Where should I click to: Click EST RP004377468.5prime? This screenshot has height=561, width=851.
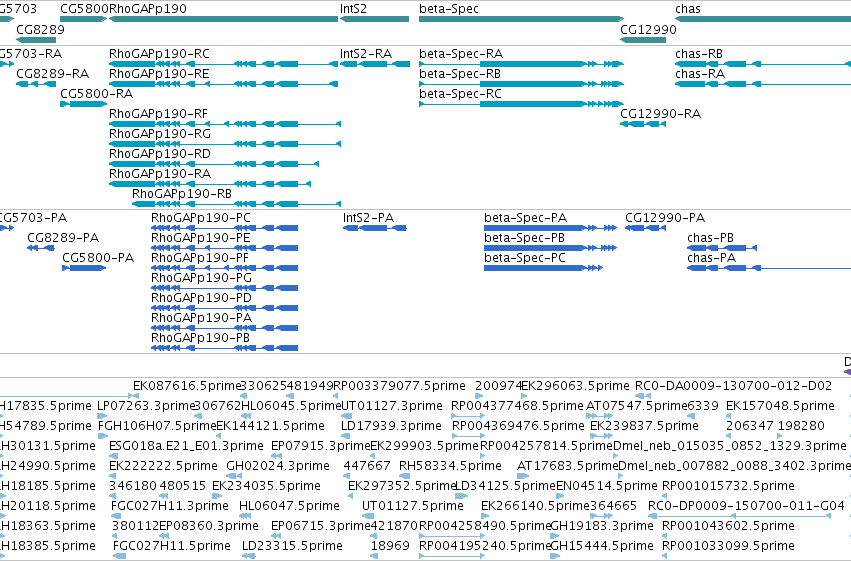tap(517, 406)
